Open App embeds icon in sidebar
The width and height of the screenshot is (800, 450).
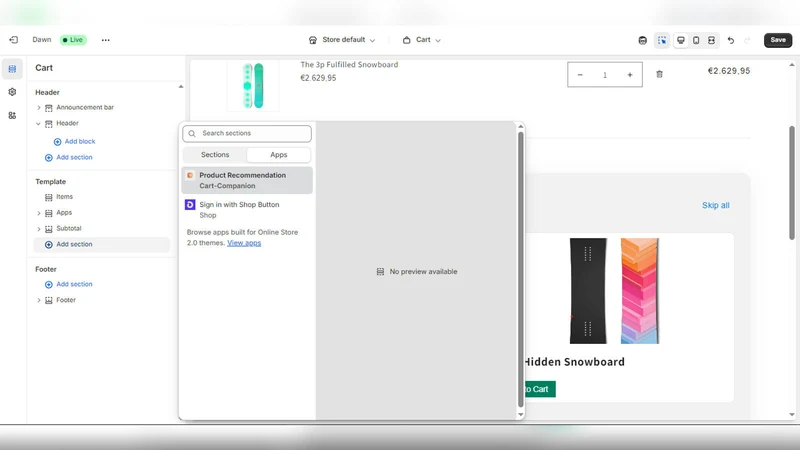pyautogui.click(x=12, y=115)
